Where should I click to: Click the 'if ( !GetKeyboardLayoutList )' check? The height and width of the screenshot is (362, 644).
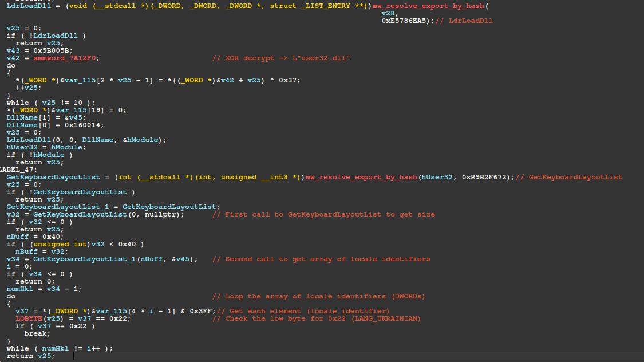point(70,192)
